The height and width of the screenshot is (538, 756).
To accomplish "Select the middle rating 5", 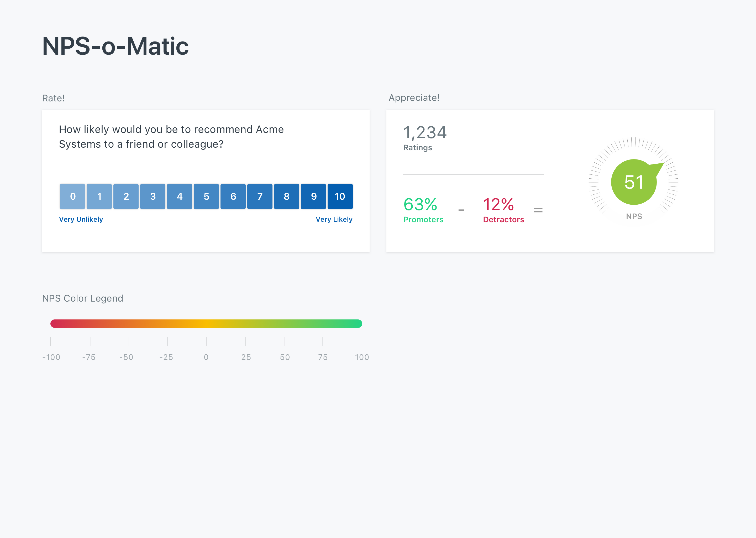I will [x=206, y=196].
